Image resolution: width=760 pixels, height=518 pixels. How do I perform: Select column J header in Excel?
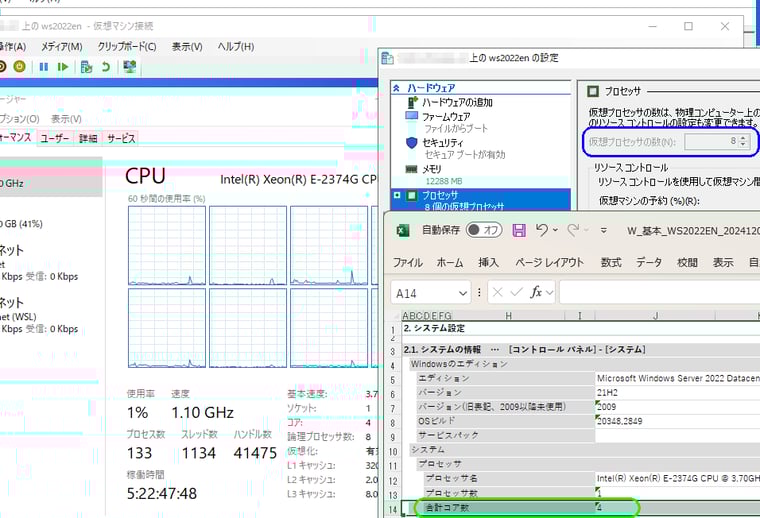(655, 316)
